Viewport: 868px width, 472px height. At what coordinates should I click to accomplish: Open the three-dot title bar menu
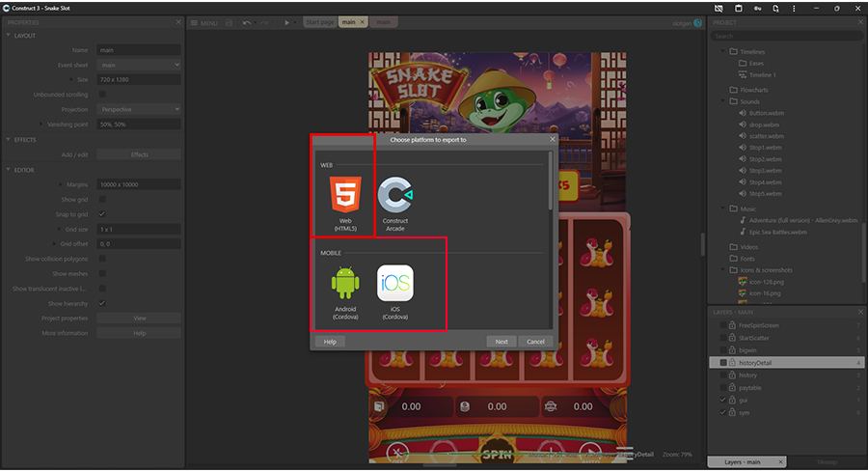point(794,9)
